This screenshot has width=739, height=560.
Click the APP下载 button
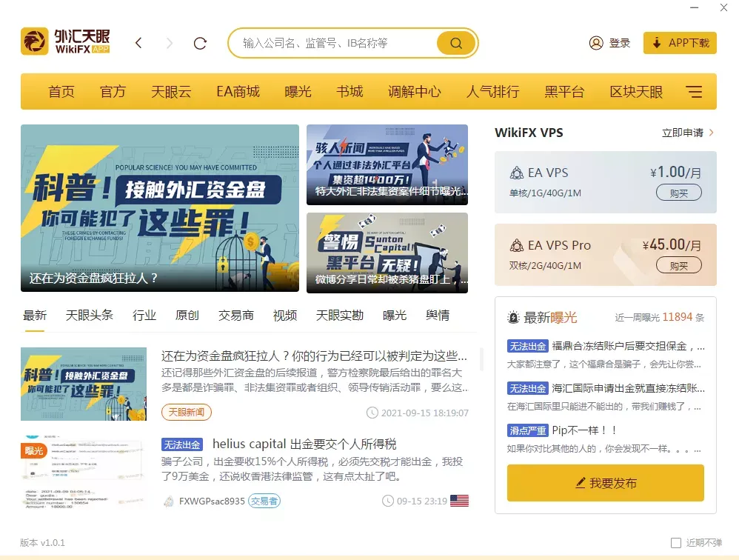680,43
